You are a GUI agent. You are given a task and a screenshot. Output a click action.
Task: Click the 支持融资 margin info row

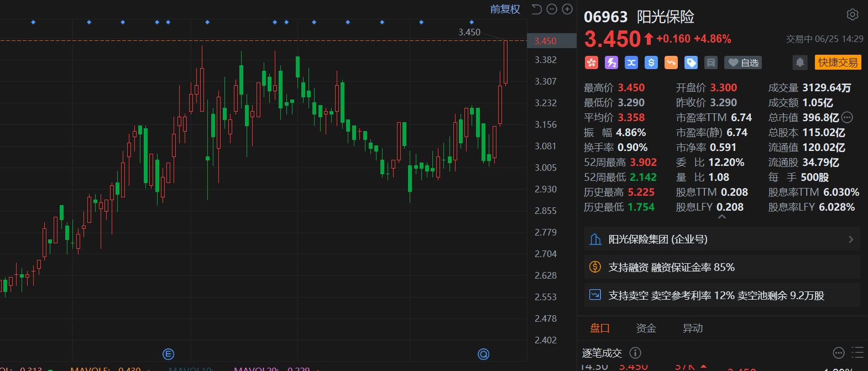pos(722,267)
